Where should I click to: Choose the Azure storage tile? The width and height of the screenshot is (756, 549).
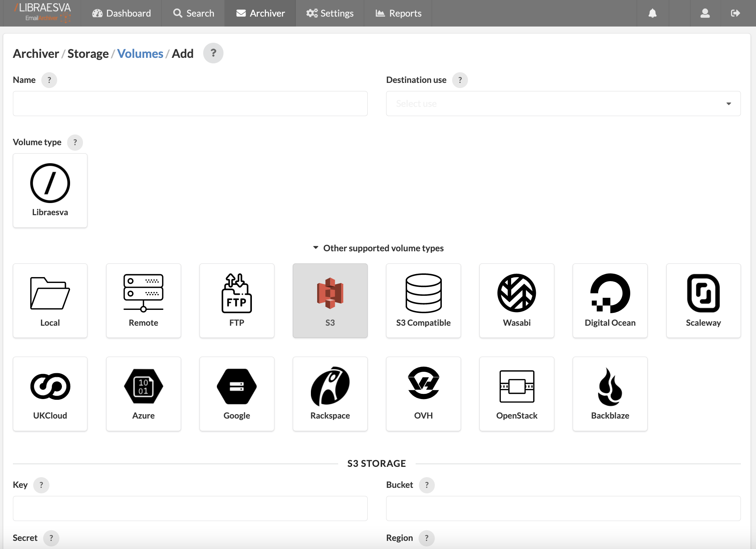pyautogui.click(x=143, y=394)
